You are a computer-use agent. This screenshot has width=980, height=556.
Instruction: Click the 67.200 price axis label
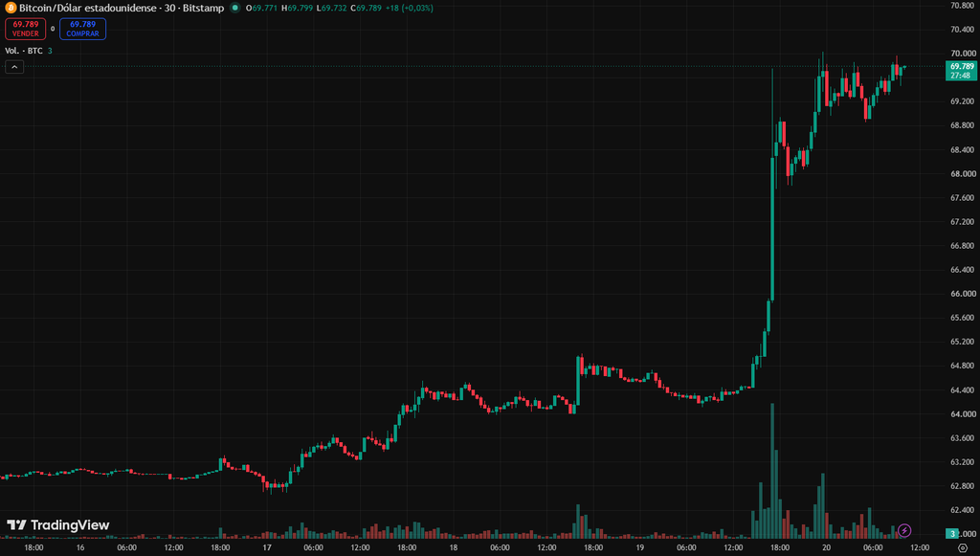tap(963, 222)
